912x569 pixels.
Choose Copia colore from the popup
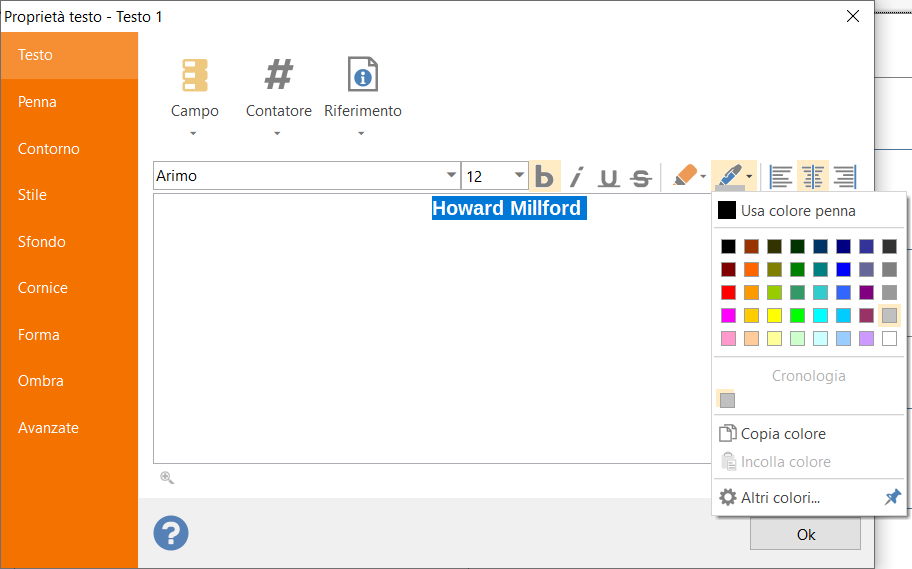tap(809, 433)
